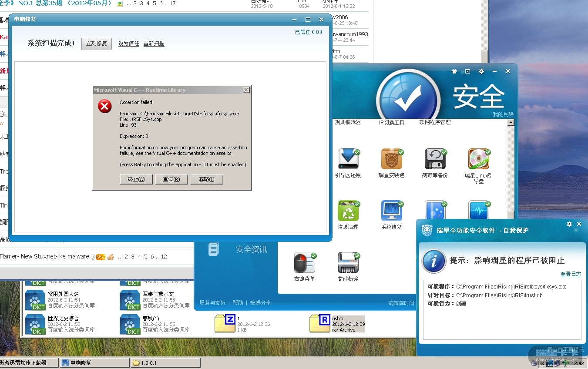
Task: Click the system clock showing 12:42
Action: pyautogui.click(x=577, y=363)
